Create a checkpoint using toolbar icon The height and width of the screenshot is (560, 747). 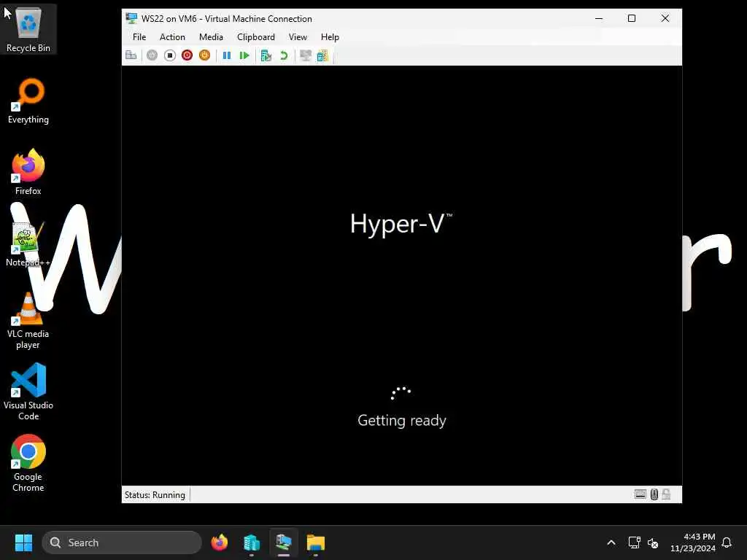266,55
